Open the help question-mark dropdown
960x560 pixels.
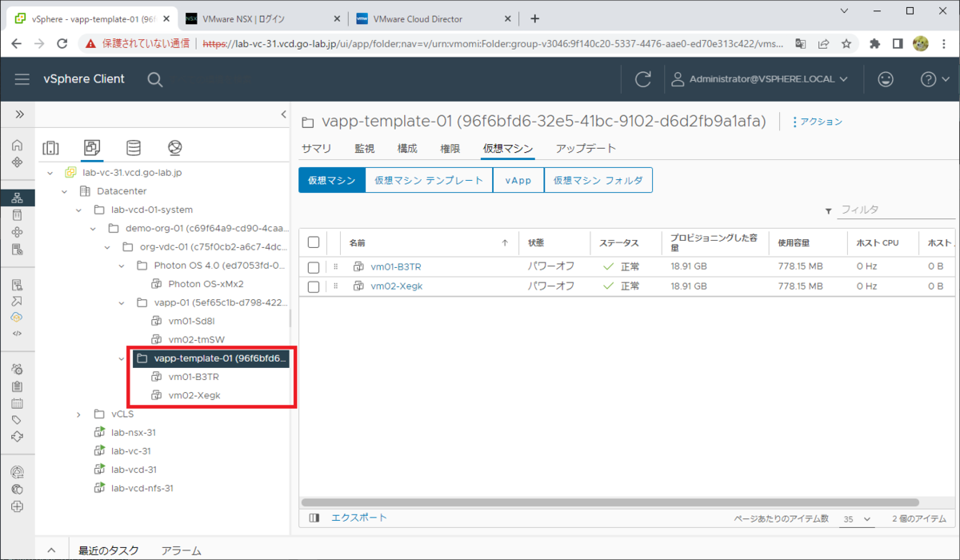point(934,79)
